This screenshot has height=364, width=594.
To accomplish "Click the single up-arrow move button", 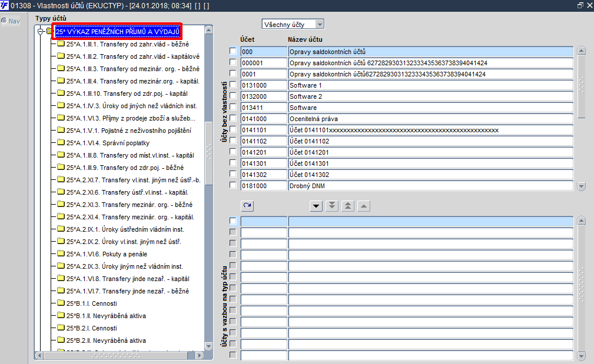I will [x=364, y=206].
